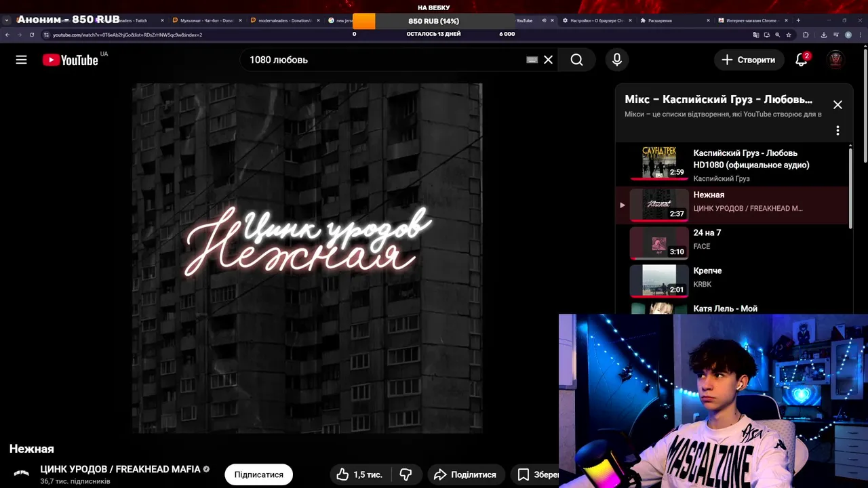Switch to the Расширения tab
The width and height of the screenshot is (868, 488).
674,20
